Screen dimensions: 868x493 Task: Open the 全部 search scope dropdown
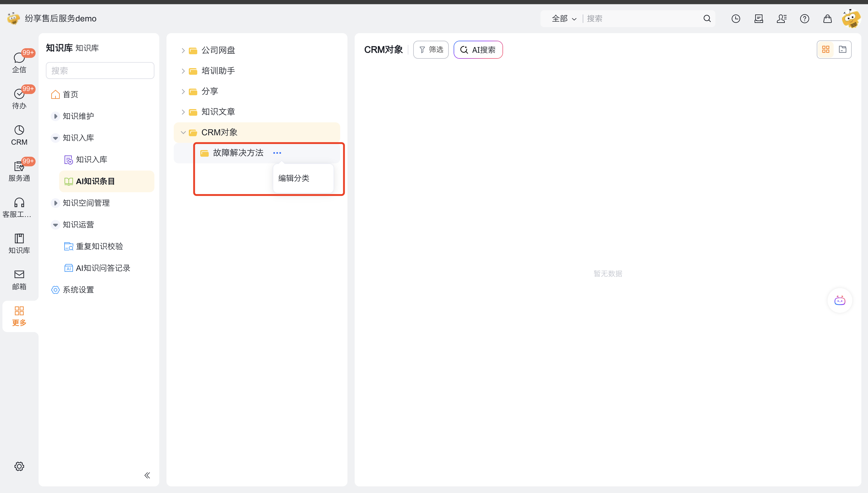click(x=564, y=19)
